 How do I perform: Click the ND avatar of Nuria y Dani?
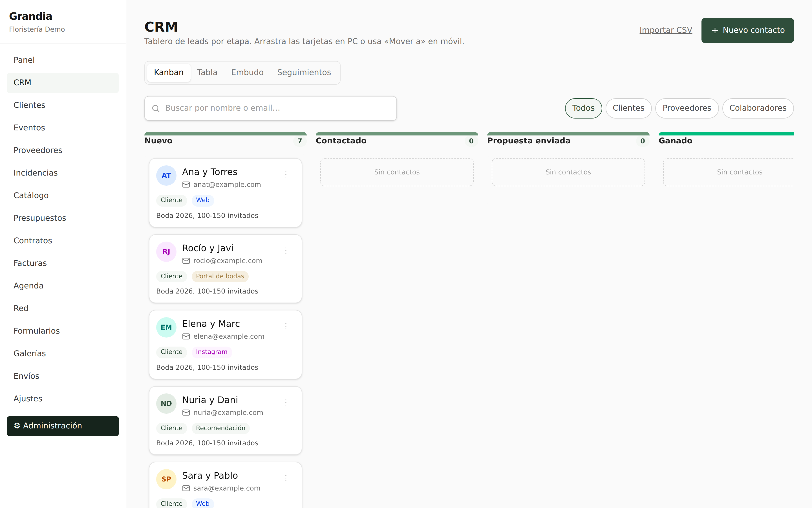[166, 404]
